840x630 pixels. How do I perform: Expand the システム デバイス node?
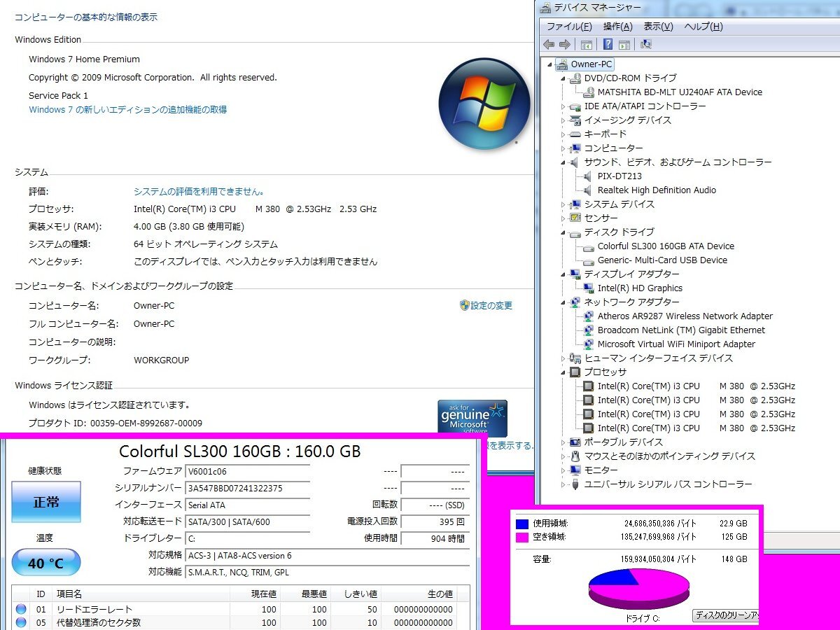[563, 204]
